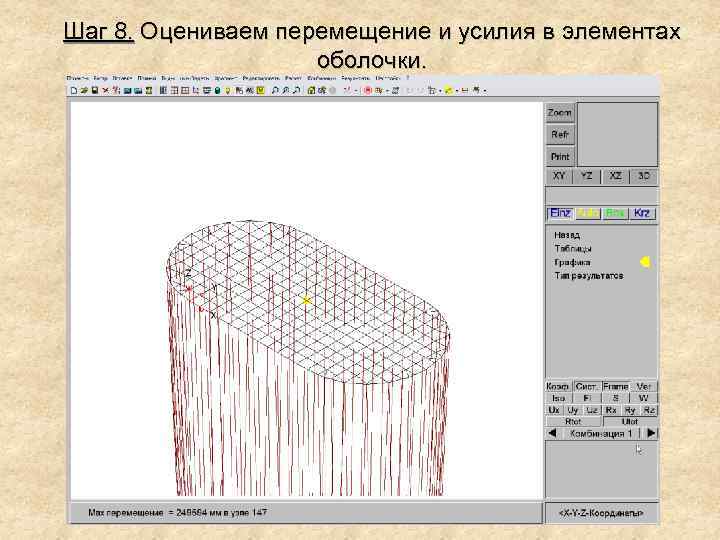The image size is (720, 540).
Task: Toggle the Frame display button
Action: [615, 387]
